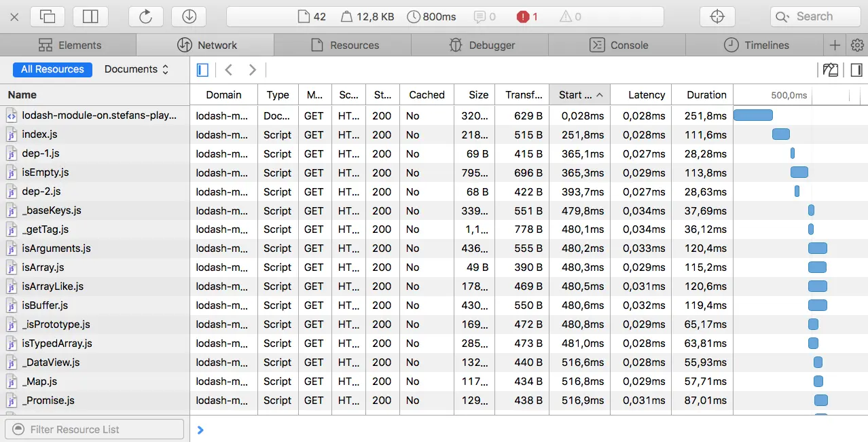Image resolution: width=868 pixels, height=442 pixels.
Task: Sort by the Latency column header
Action: click(641, 95)
